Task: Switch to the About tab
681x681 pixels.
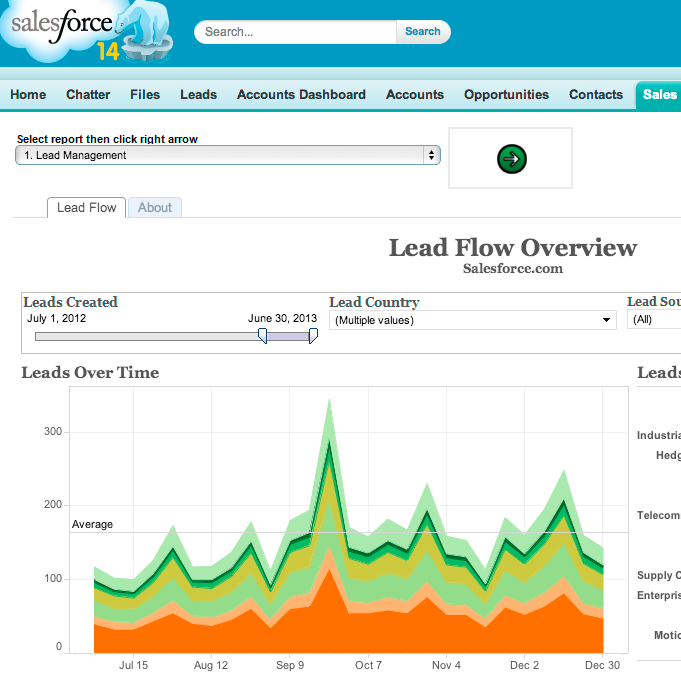Action: [x=155, y=208]
